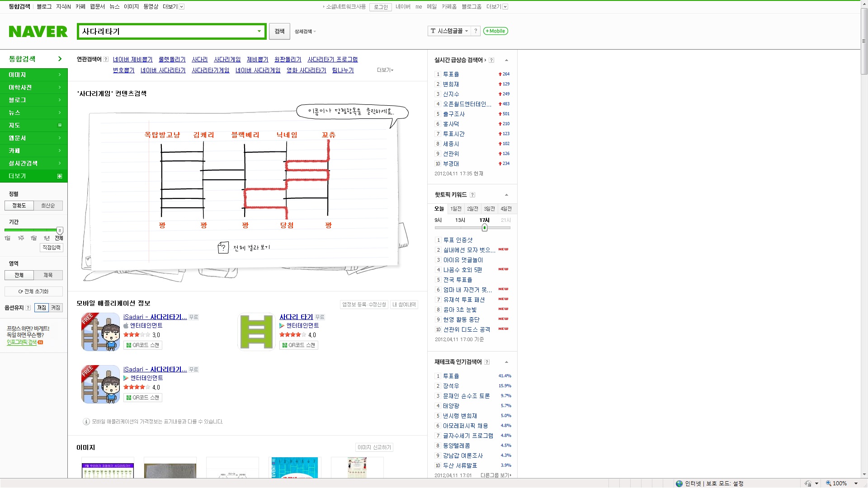The width and height of the screenshot is (868, 488).
Task: Click the +Mobile badge icon
Action: click(x=495, y=31)
